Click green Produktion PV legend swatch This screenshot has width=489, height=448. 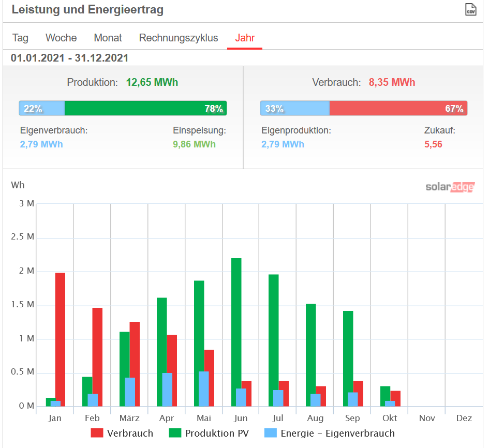175,434
